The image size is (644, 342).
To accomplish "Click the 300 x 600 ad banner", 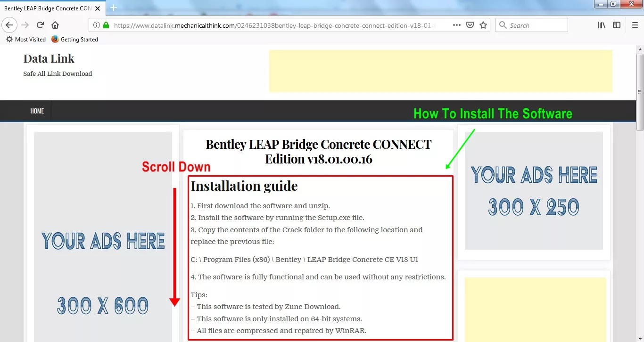I will (103, 237).
